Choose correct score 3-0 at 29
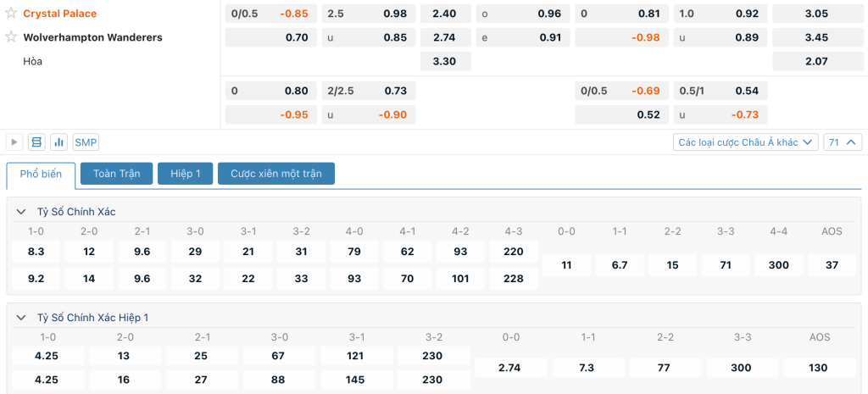This screenshot has height=394, width=868. 196,252
